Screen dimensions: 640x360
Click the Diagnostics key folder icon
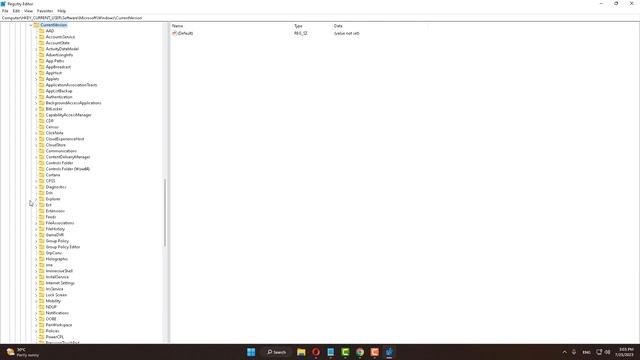point(41,187)
